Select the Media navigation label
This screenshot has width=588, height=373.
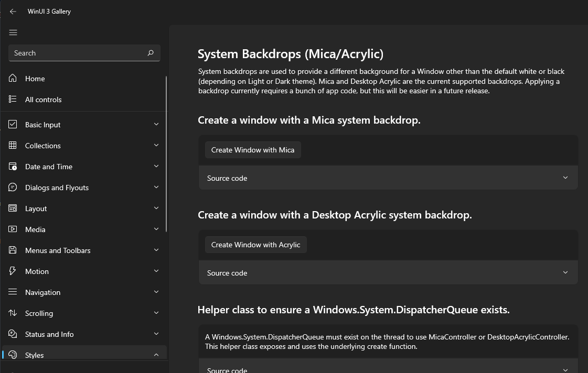coord(35,229)
